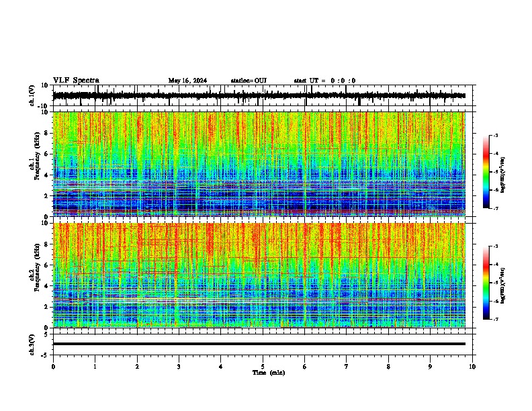Click the "-7" value on ch.2 color scale
This screenshot has height=411, width=532.
495,320
